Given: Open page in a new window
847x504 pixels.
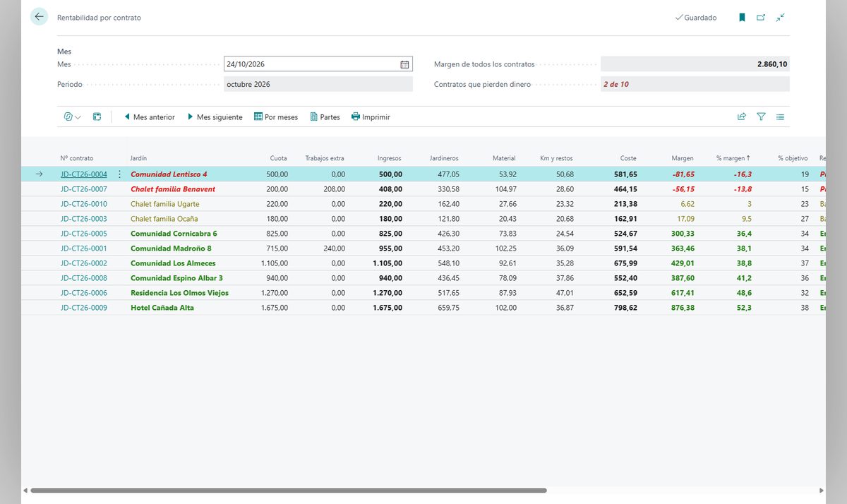Looking at the screenshot, I should [x=761, y=18].
